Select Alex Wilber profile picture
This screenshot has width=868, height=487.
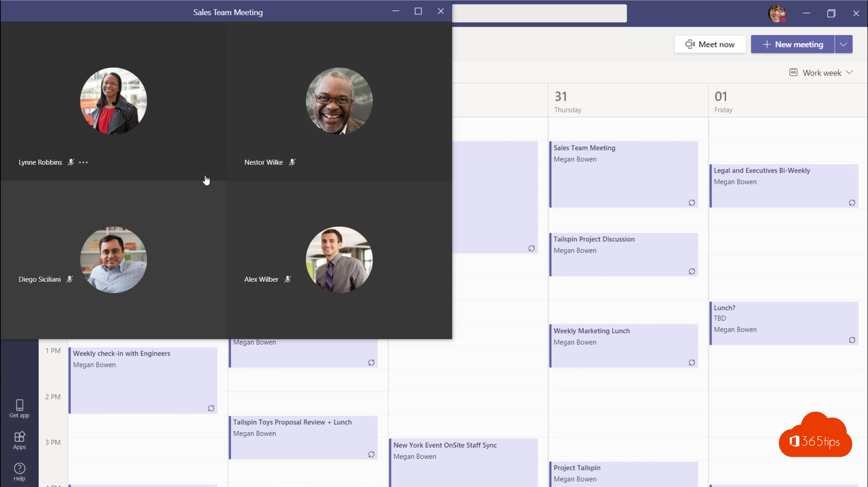pos(339,260)
